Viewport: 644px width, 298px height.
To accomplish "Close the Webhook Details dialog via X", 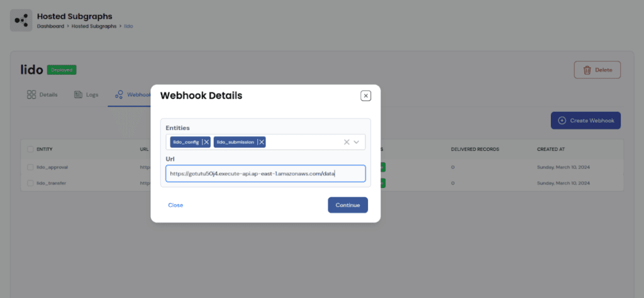I will [x=365, y=96].
